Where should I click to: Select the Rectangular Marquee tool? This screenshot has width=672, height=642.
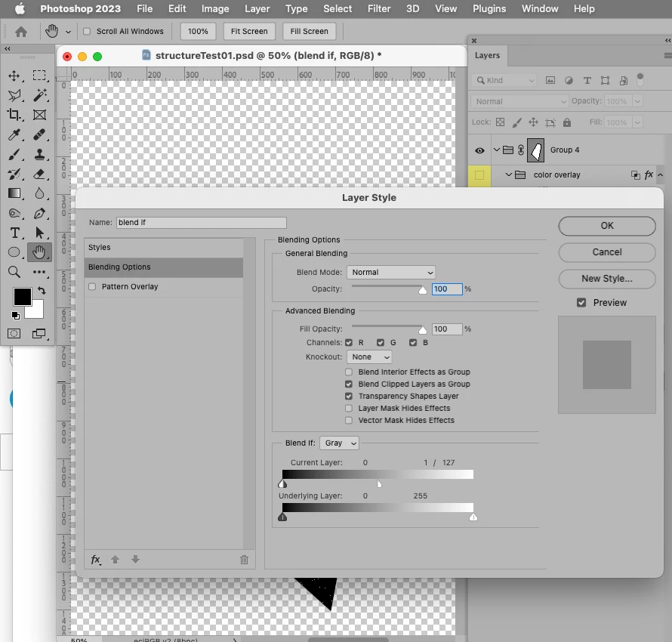coord(39,76)
